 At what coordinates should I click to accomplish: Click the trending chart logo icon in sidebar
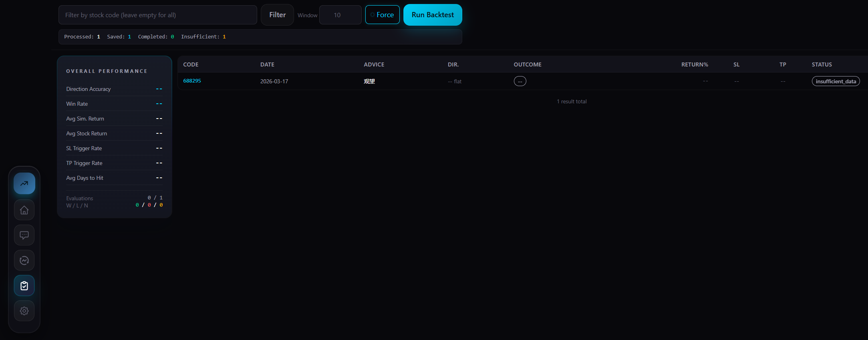[24, 184]
